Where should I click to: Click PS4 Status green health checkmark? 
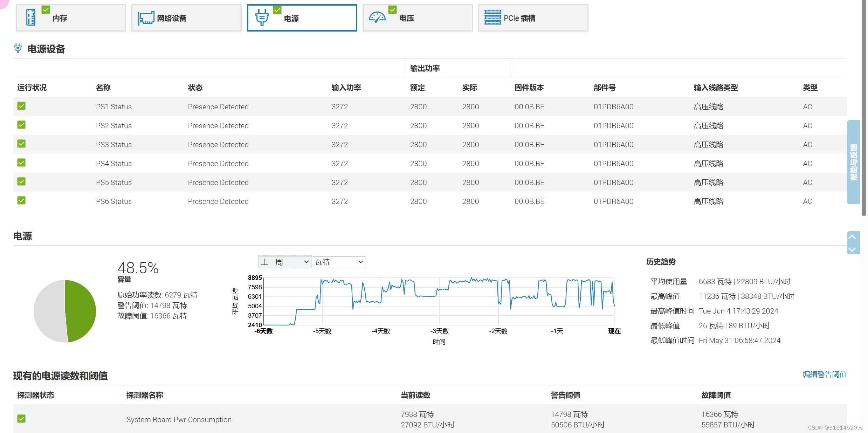[x=21, y=163]
